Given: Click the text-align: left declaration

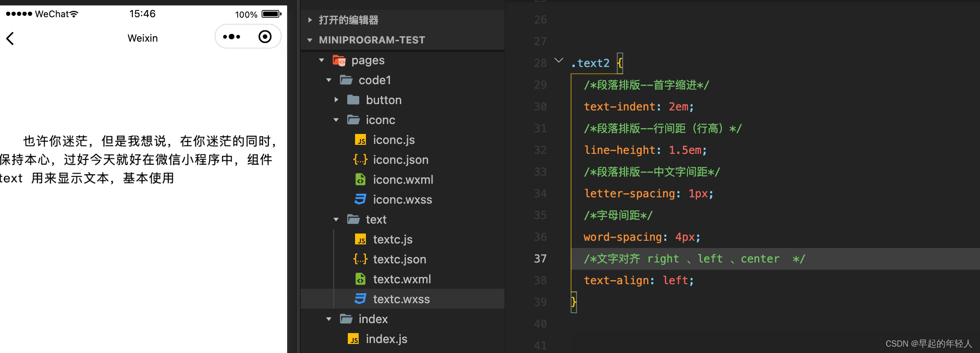Looking at the screenshot, I should click(x=639, y=280).
